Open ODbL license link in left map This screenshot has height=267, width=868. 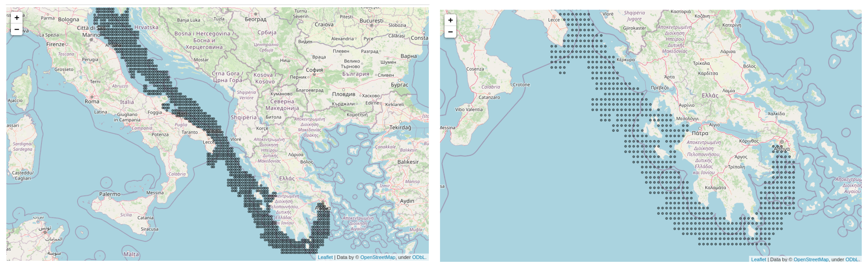(x=418, y=257)
